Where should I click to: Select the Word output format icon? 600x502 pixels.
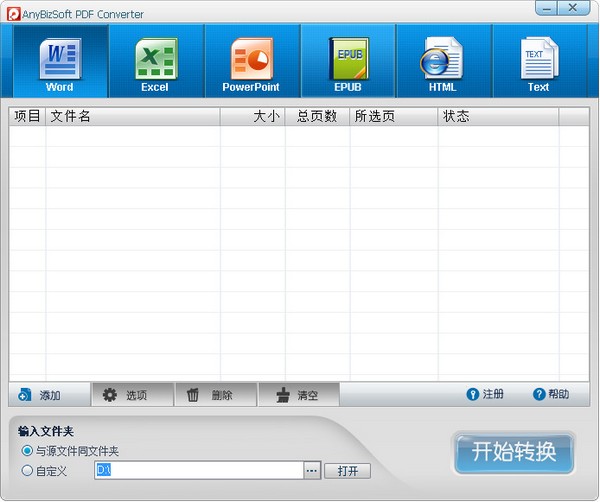pos(59,62)
